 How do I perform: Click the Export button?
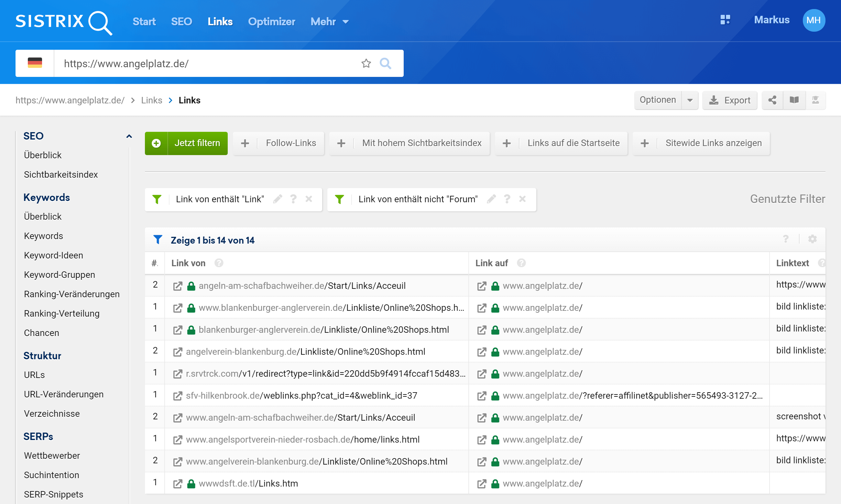coord(729,100)
